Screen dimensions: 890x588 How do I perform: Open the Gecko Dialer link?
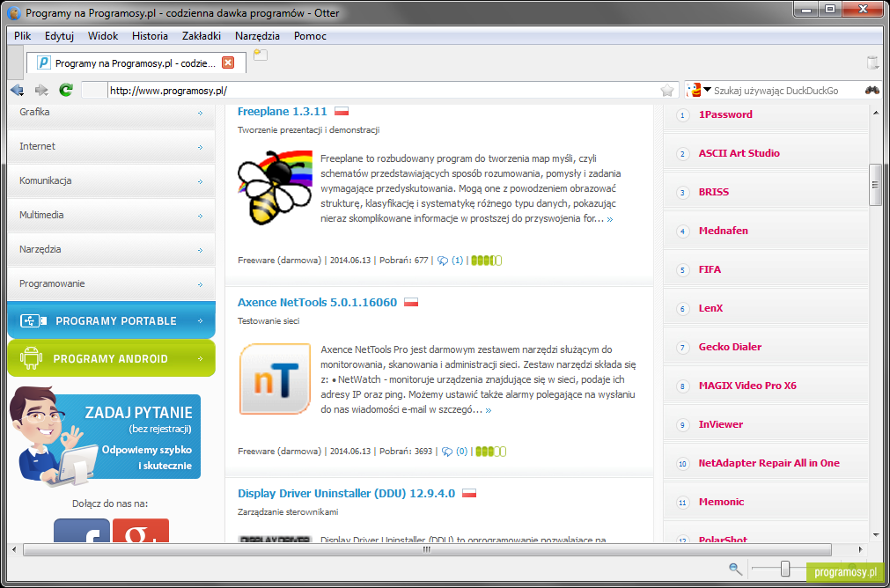pos(730,347)
